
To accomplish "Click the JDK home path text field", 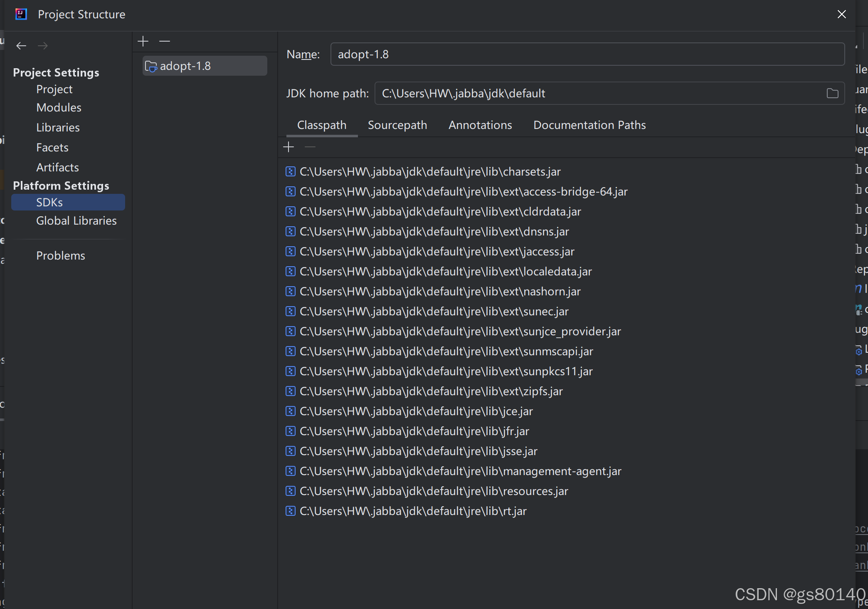I will tap(599, 94).
